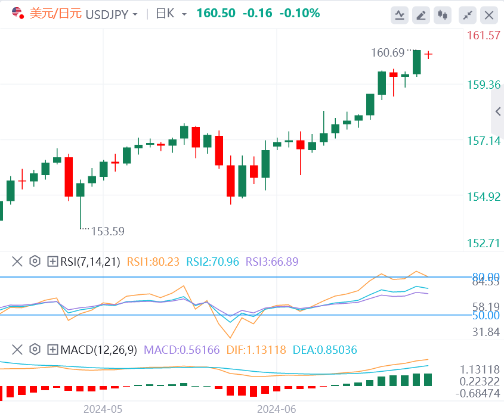Click the DEA:0.85036 value
The height and width of the screenshot is (420, 504).
pyautogui.click(x=324, y=350)
